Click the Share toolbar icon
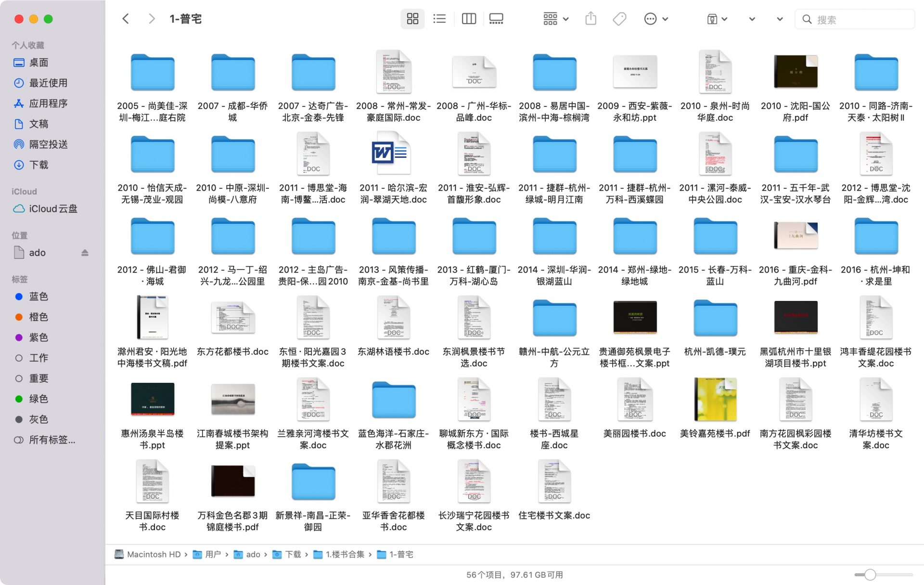 pyautogui.click(x=590, y=19)
